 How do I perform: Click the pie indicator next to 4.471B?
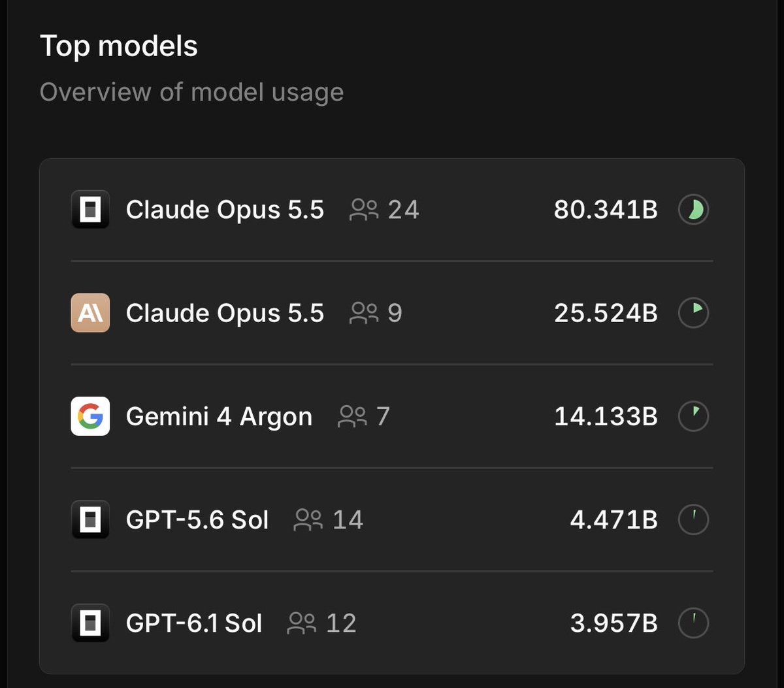tap(693, 519)
